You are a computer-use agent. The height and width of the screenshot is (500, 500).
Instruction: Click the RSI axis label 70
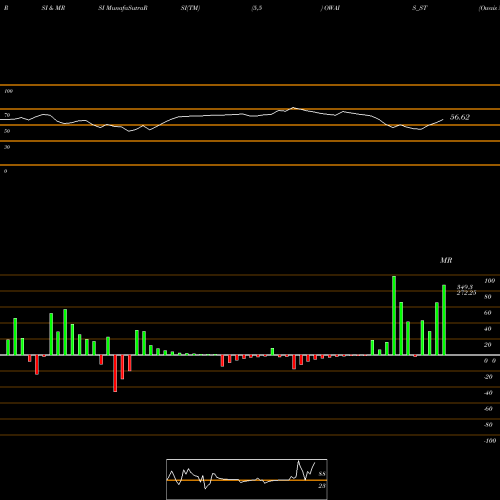tap(7, 115)
